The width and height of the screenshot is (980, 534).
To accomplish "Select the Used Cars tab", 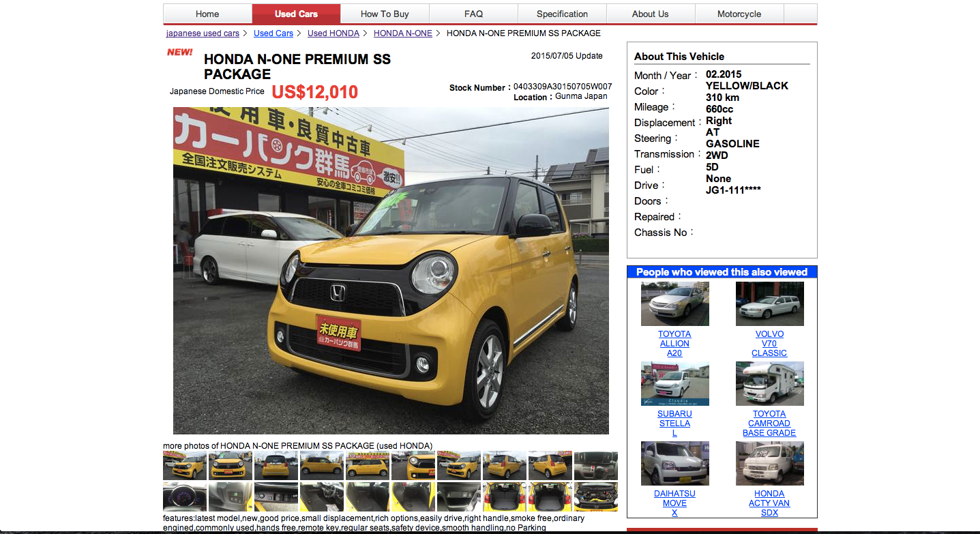I will point(296,14).
